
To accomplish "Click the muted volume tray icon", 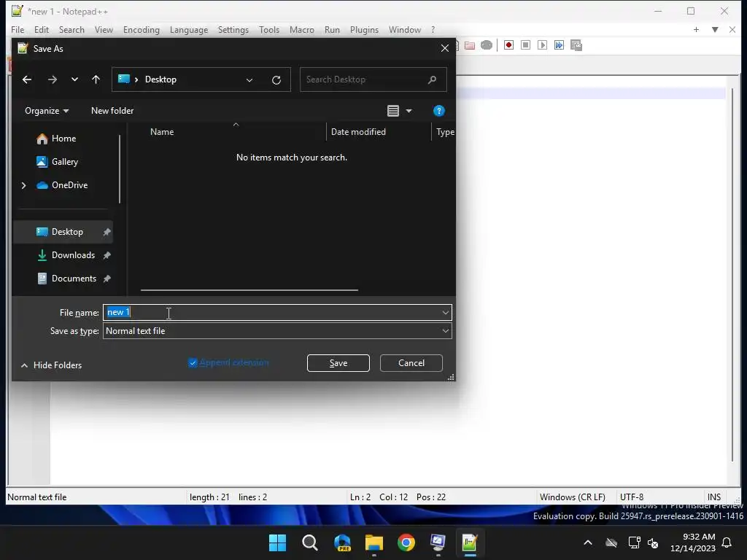I will [x=653, y=542].
